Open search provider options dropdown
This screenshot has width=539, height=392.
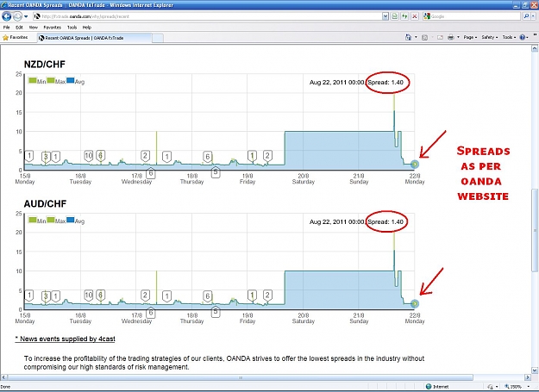coord(534,16)
